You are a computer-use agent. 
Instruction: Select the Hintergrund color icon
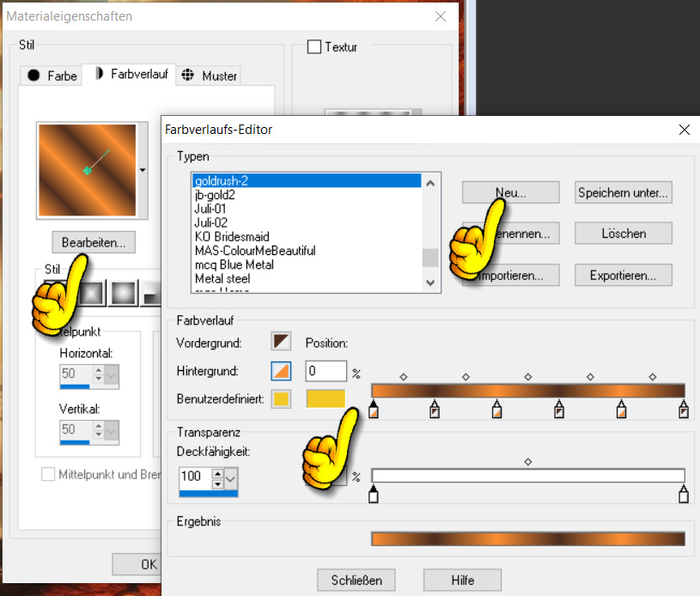tap(281, 371)
